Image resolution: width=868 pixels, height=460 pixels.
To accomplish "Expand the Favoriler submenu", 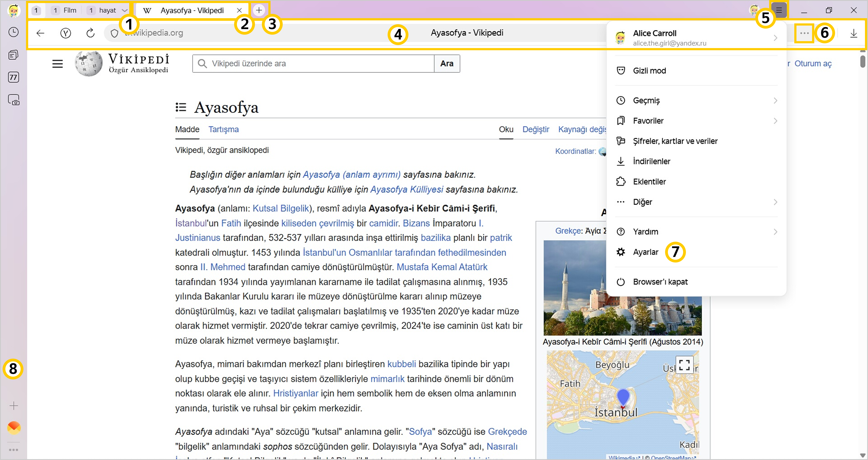I will tap(696, 121).
